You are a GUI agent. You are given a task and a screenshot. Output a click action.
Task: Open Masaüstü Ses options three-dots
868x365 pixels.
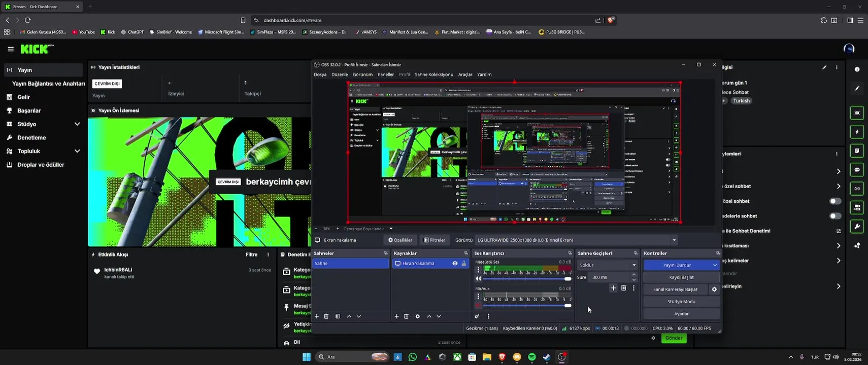point(478,270)
